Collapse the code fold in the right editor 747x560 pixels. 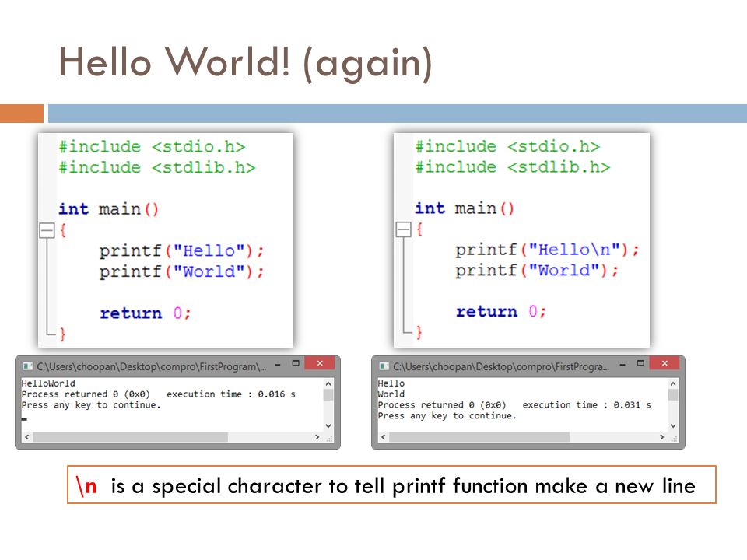point(404,229)
